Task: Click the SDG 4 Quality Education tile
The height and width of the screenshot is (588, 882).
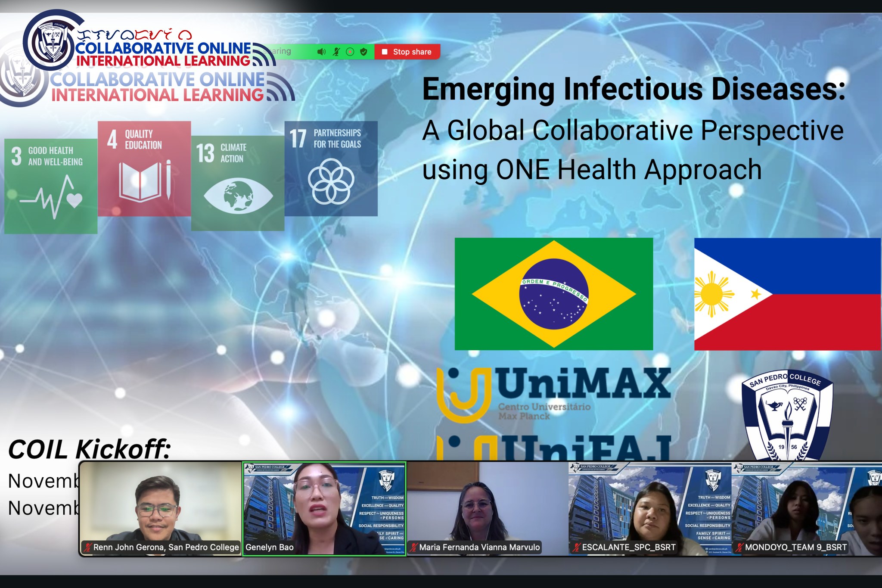Action: [x=144, y=168]
